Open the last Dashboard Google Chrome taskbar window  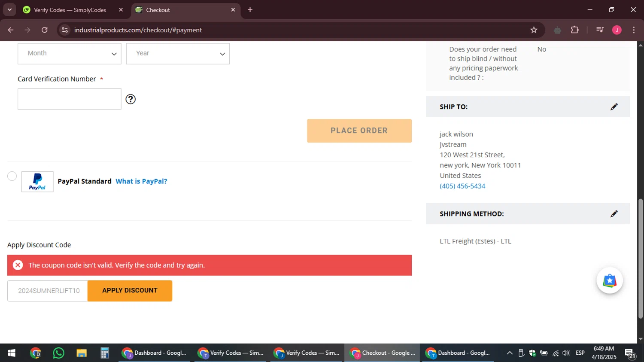(458, 353)
